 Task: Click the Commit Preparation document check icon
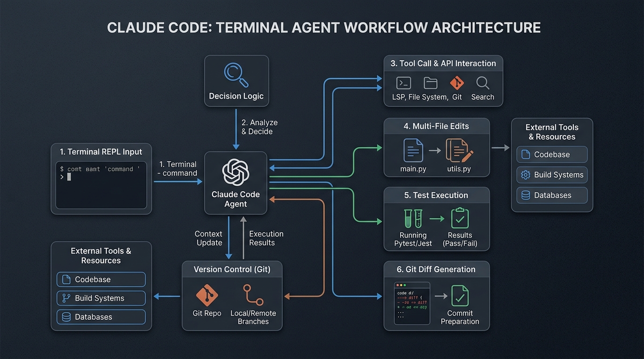[x=460, y=296]
